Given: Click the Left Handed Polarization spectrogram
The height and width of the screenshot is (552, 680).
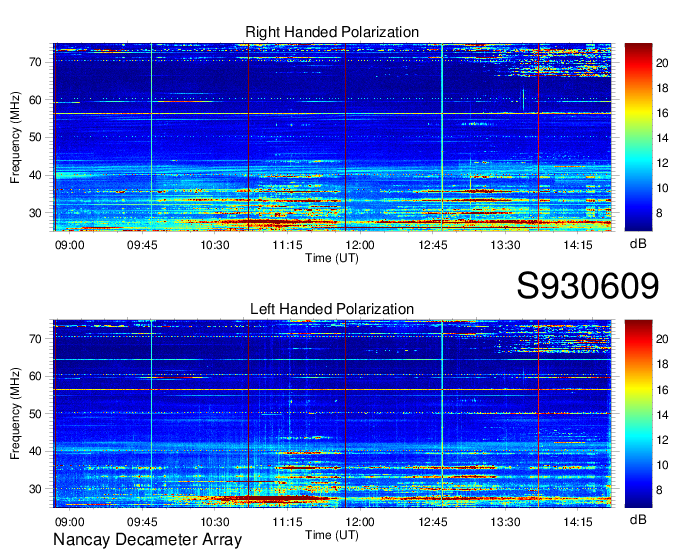Looking at the screenshot, I should click(x=332, y=414).
